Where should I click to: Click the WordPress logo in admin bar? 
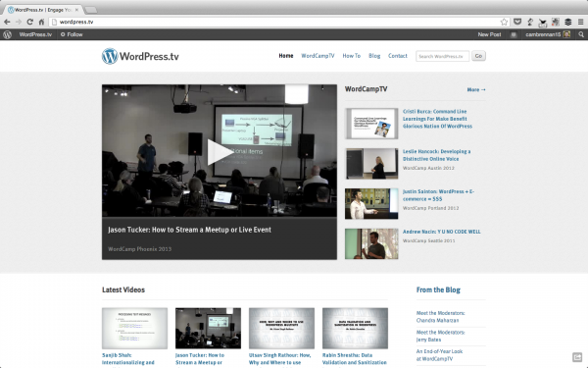8,34
